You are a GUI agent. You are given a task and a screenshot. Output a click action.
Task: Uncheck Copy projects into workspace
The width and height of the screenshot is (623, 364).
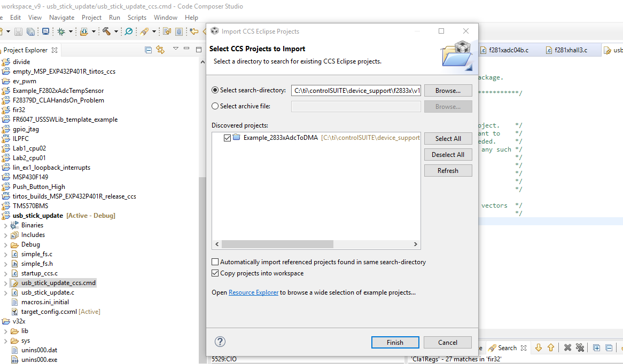[x=215, y=273]
